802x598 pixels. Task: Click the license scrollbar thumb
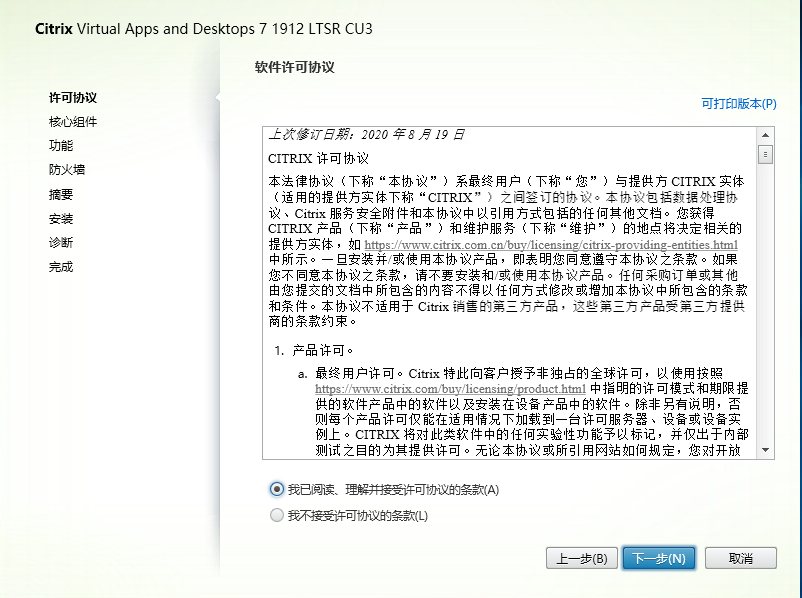coord(766,154)
